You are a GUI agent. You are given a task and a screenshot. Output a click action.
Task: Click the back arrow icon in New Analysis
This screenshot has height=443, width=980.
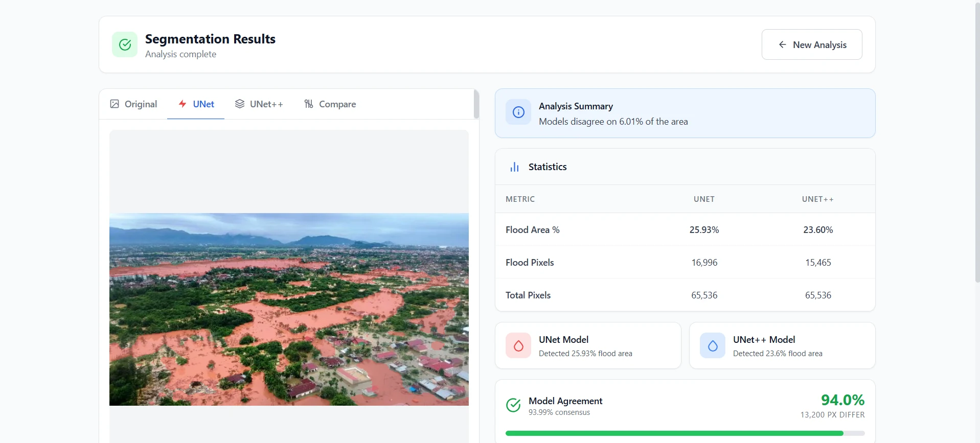pos(782,44)
